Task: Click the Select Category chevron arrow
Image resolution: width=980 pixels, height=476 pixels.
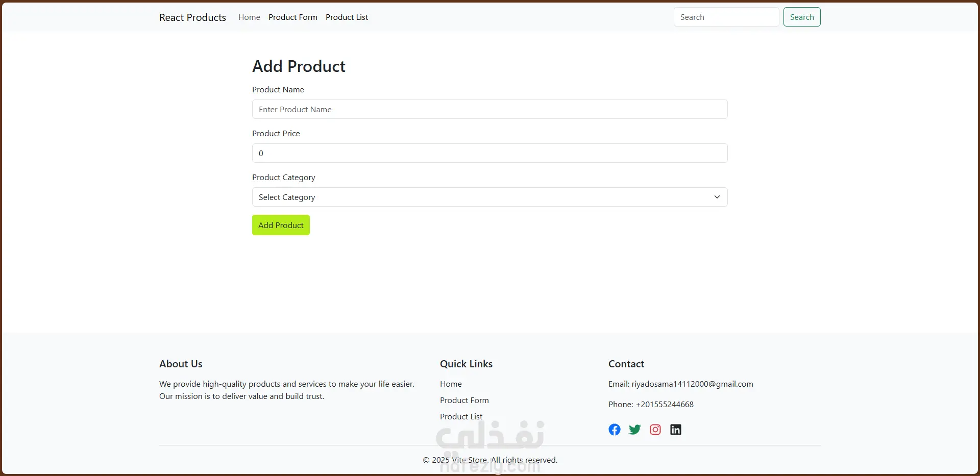Action: (717, 197)
